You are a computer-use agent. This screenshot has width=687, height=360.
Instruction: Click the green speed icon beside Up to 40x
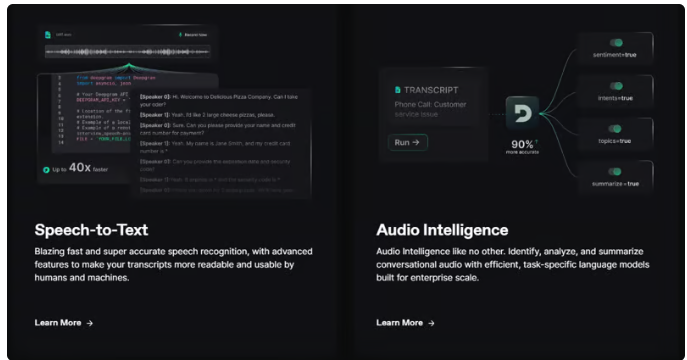[46, 169]
